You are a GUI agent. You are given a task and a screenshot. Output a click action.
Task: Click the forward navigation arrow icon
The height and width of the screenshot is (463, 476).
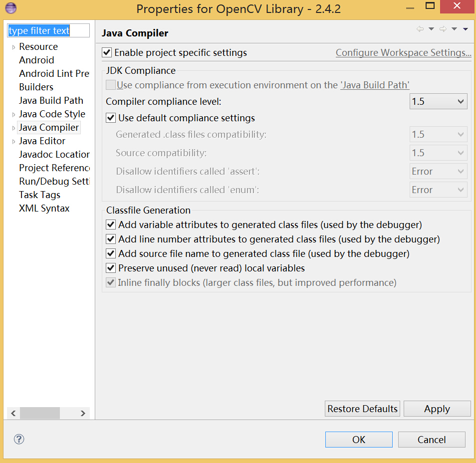click(x=443, y=29)
